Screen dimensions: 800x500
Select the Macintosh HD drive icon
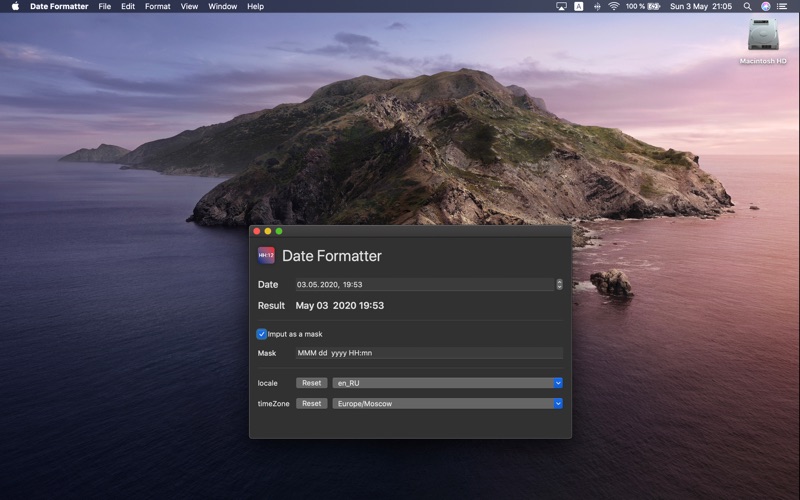(763, 35)
